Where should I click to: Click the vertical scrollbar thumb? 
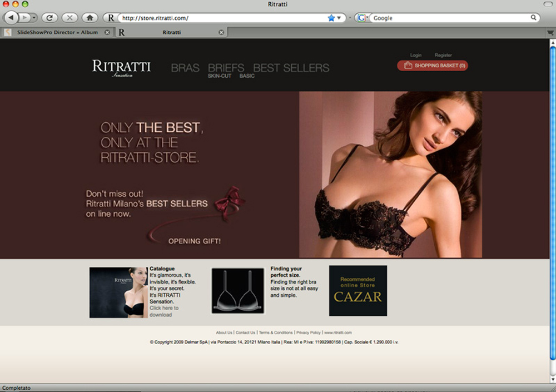click(553, 203)
